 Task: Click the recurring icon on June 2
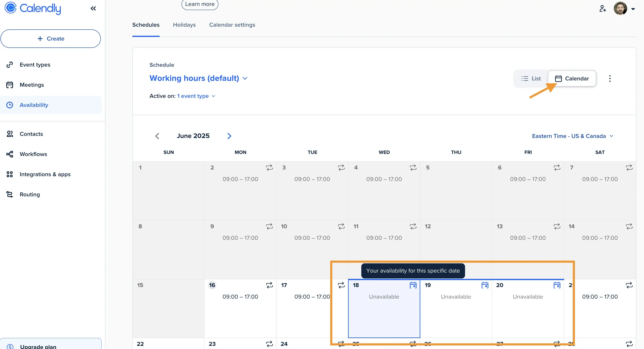pyautogui.click(x=269, y=168)
